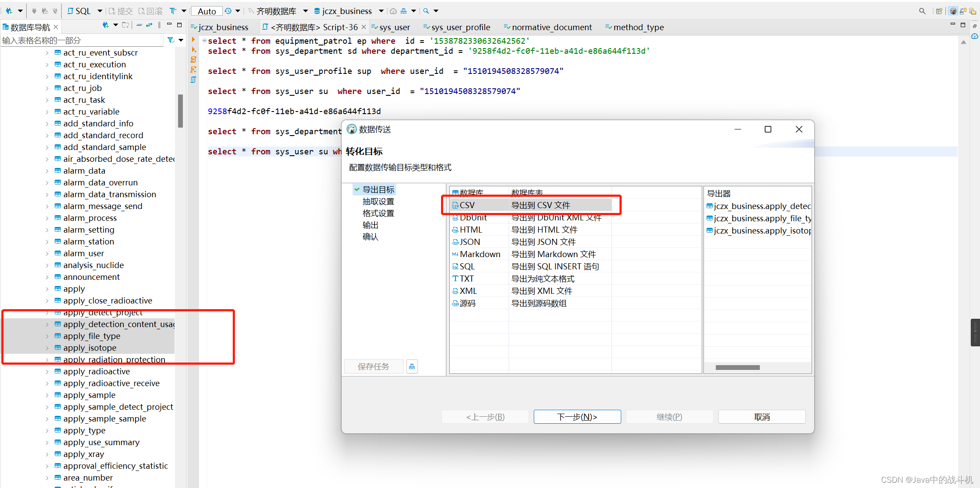Click the table filter funnel icon
The width and height of the screenshot is (980, 488).
click(171, 40)
